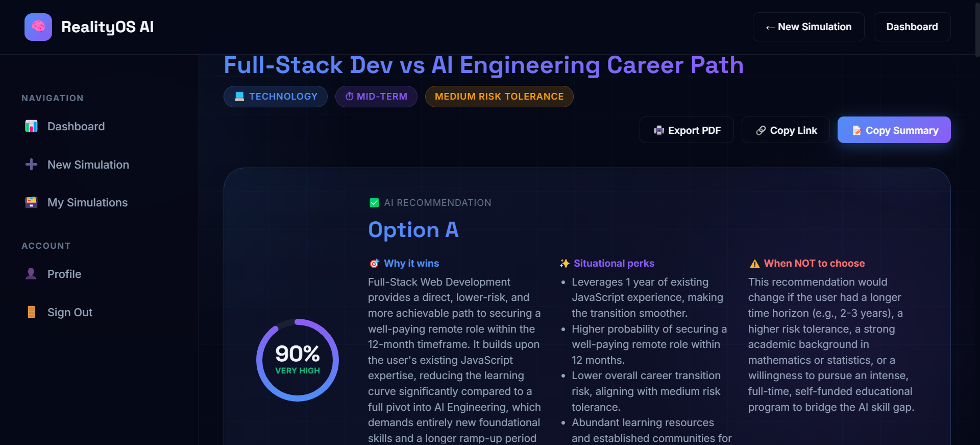Click the memo icon on Copy Summary

coord(857,130)
